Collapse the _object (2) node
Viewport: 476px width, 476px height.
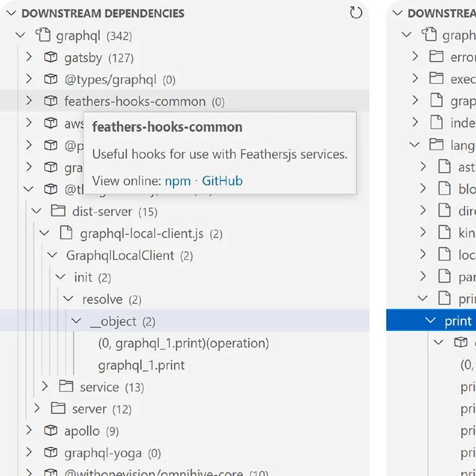pyautogui.click(x=76, y=321)
